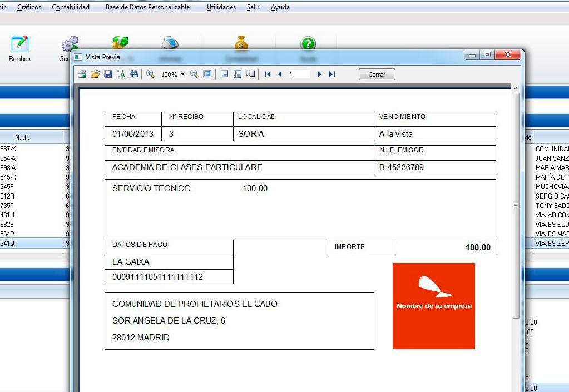Zoom in with the magnifier plus icon

(150, 74)
